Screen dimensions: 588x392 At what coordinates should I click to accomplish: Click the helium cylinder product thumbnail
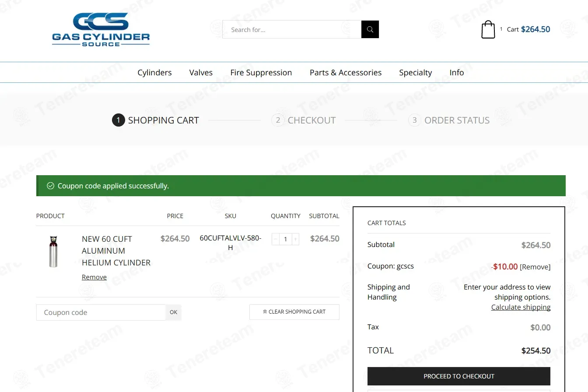point(53,251)
